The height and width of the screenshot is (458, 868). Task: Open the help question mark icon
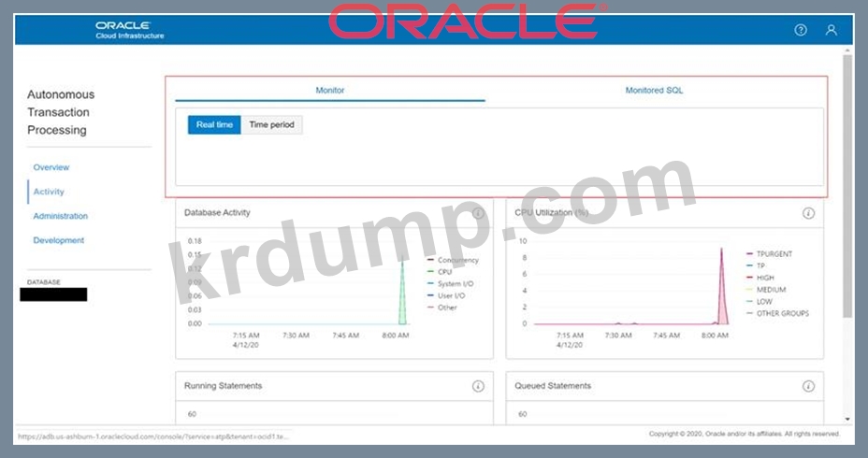(801, 30)
